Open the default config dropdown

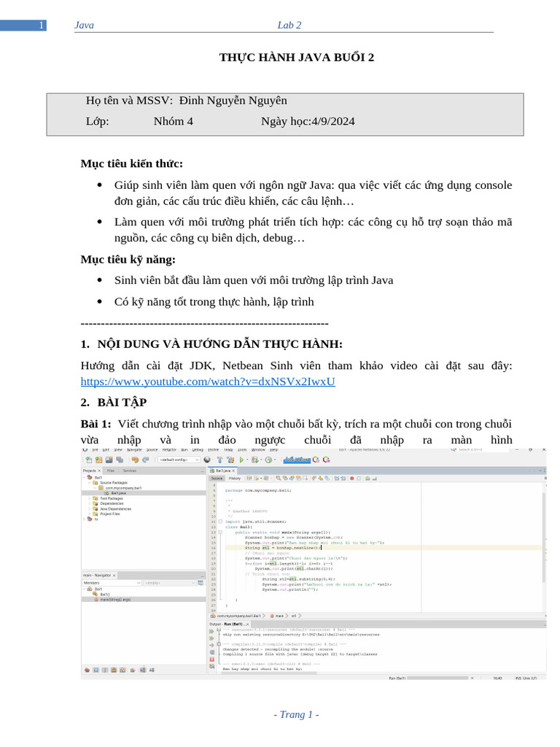[x=175, y=460]
